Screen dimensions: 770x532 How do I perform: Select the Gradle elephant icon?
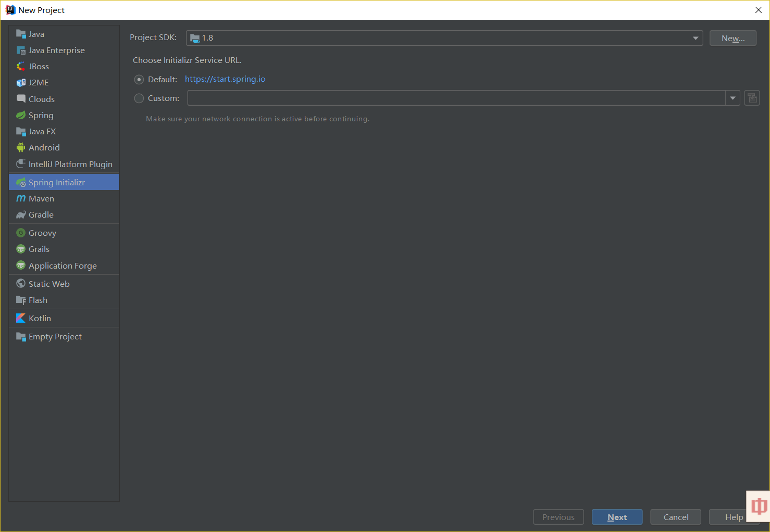coord(21,214)
